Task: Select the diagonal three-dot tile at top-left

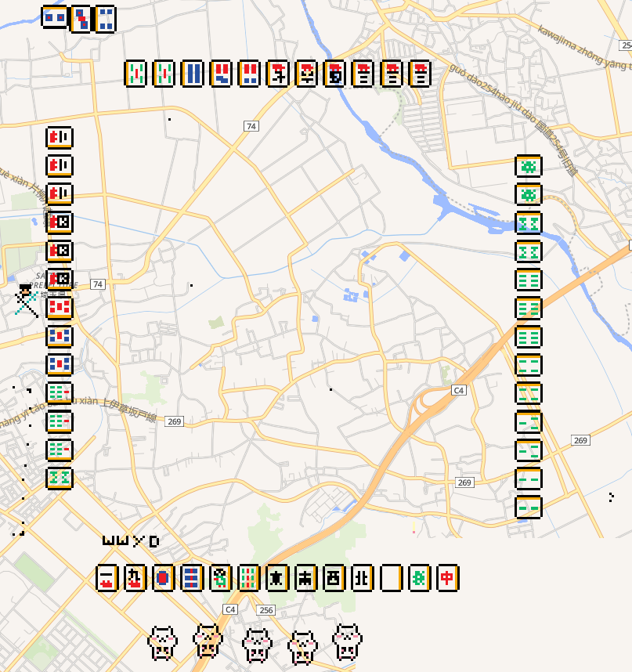Action: point(81,19)
